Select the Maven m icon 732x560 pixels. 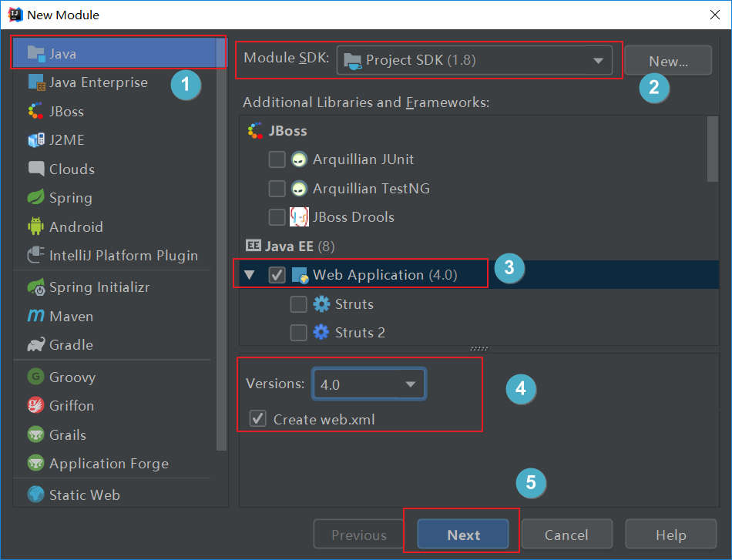click(36, 316)
